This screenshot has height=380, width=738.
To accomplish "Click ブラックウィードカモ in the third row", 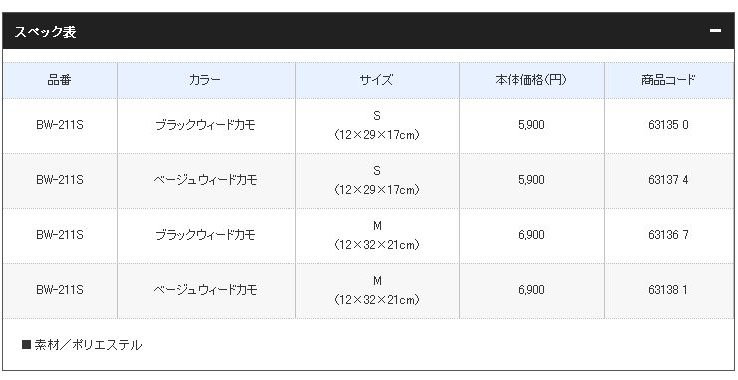I will coord(205,234).
